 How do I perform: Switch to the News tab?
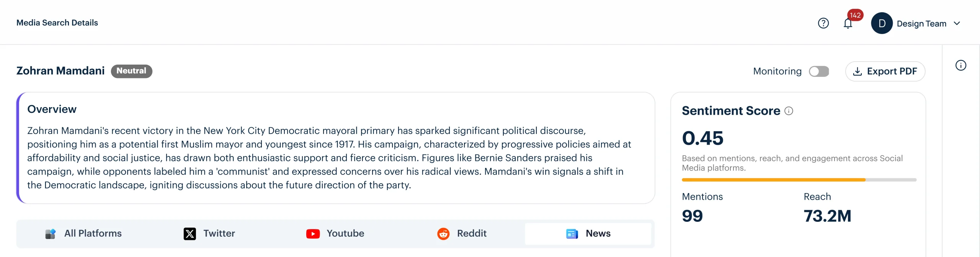pos(588,234)
